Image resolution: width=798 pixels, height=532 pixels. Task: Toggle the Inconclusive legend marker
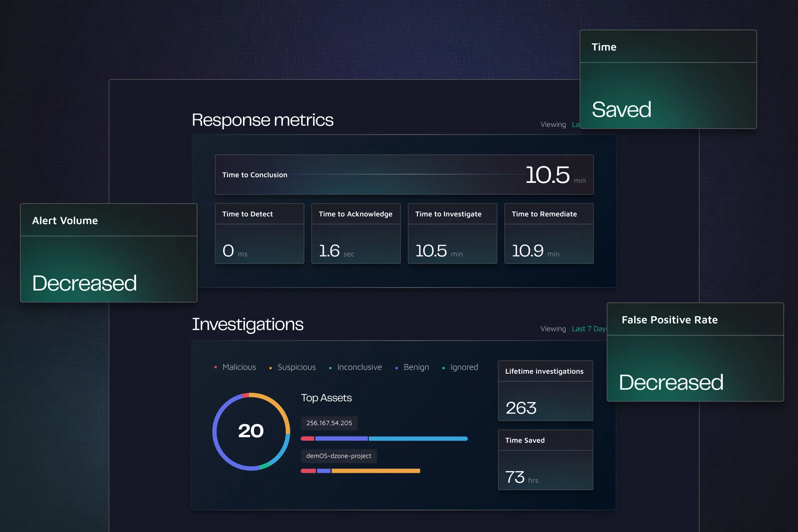[x=330, y=368]
